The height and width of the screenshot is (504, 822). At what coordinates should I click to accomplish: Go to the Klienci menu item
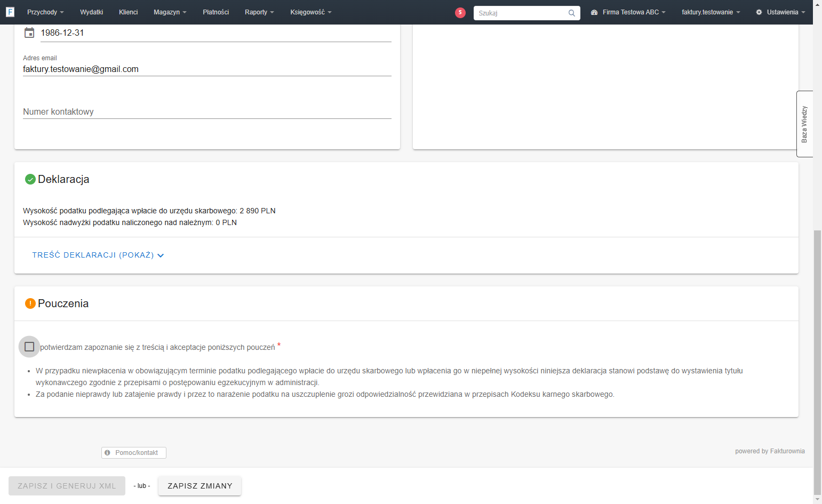click(x=129, y=12)
